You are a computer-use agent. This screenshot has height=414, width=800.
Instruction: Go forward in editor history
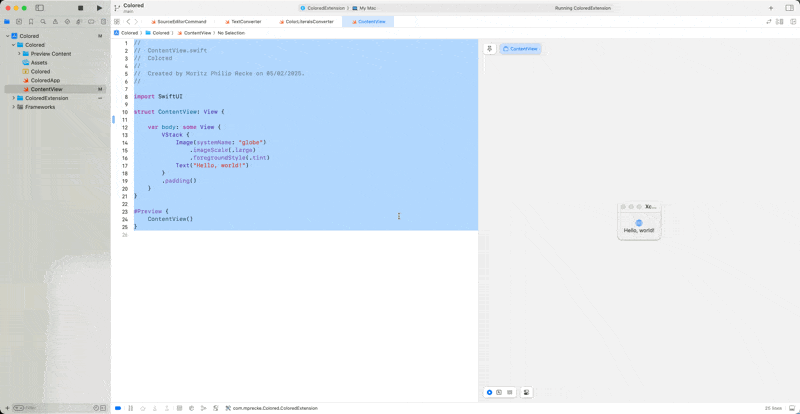(136, 21)
